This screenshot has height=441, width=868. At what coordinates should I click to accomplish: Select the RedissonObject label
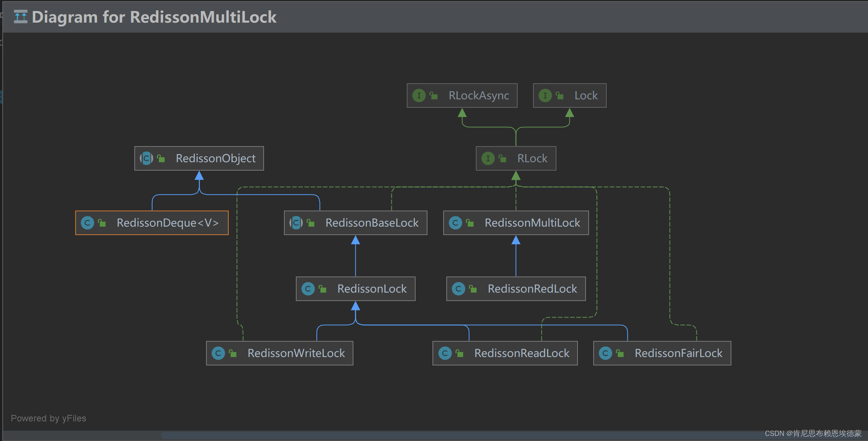pyautogui.click(x=216, y=158)
